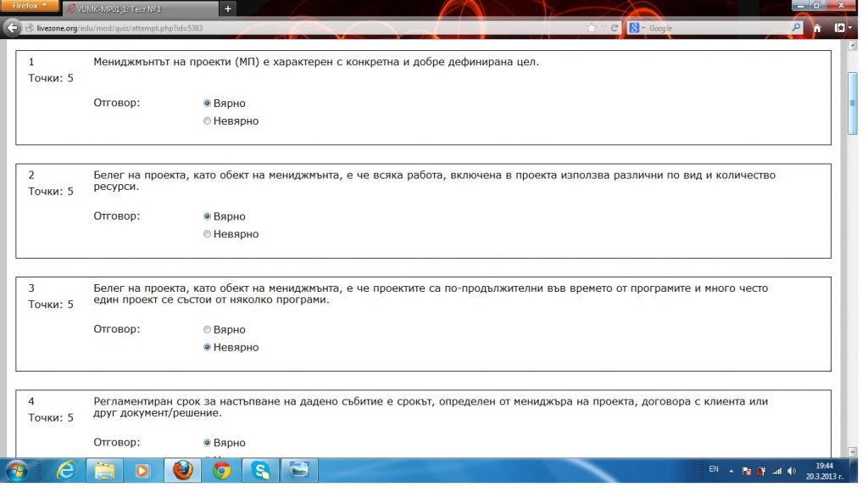Close the Firefox window
The height and width of the screenshot is (498, 868).
point(841,5)
